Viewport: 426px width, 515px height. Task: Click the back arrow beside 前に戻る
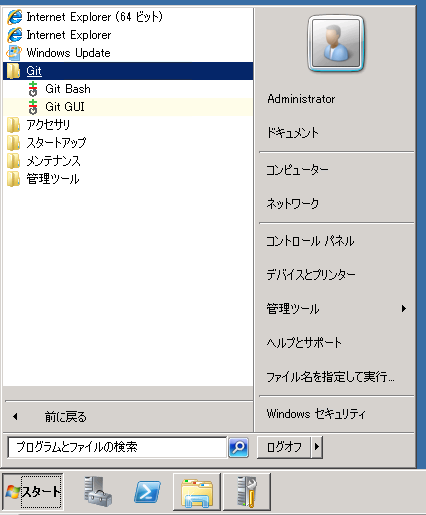pyautogui.click(x=15, y=417)
